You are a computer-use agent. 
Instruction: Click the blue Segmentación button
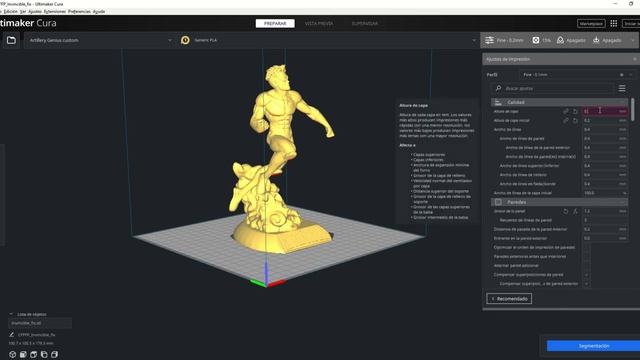point(593,346)
